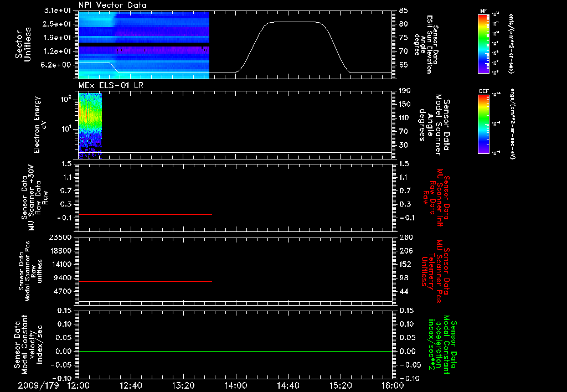Click the "150" scanner angle tick label

pyautogui.click(x=405, y=105)
